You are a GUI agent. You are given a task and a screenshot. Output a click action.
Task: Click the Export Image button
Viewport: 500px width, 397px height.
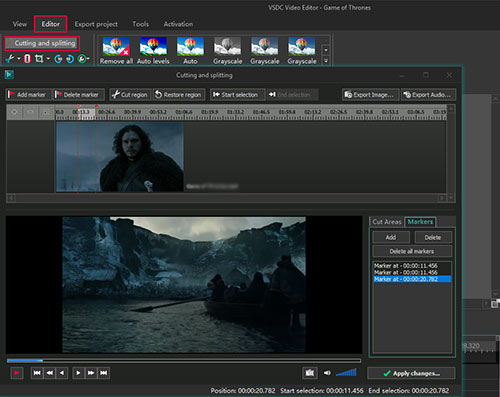point(370,95)
